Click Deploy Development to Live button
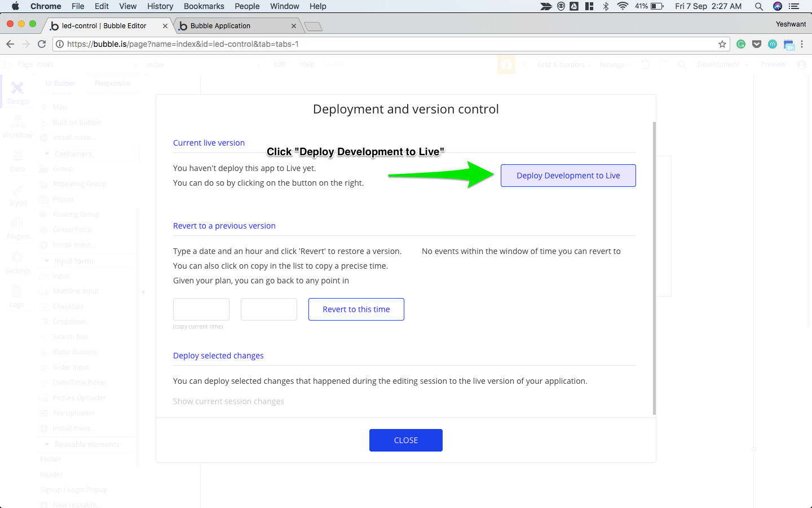The width and height of the screenshot is (812, 508). pyautogui.click(x=568, y=176)
